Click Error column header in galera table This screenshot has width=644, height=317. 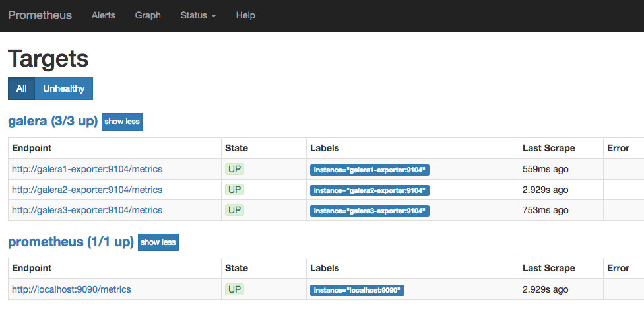click(x=618, y=148)
